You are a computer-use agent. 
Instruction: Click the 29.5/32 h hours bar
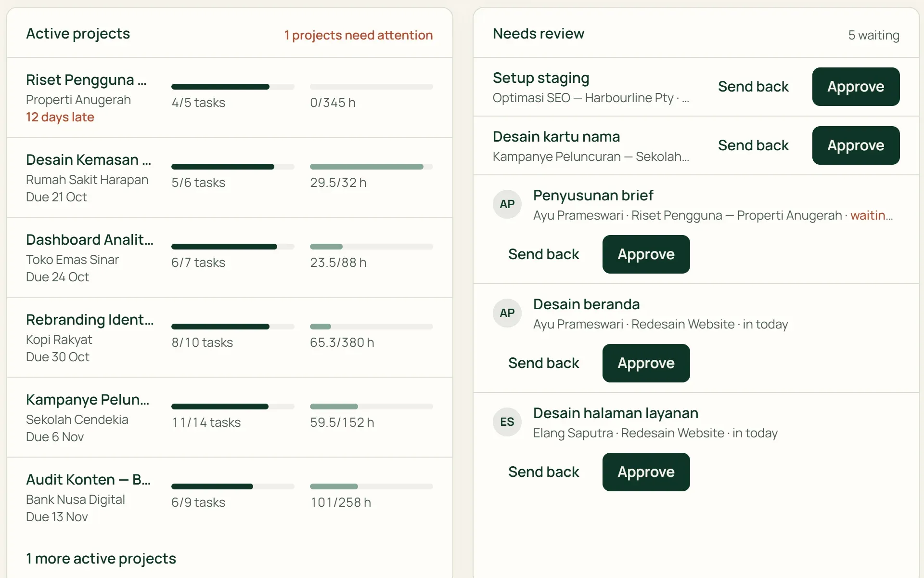[372, 167]
